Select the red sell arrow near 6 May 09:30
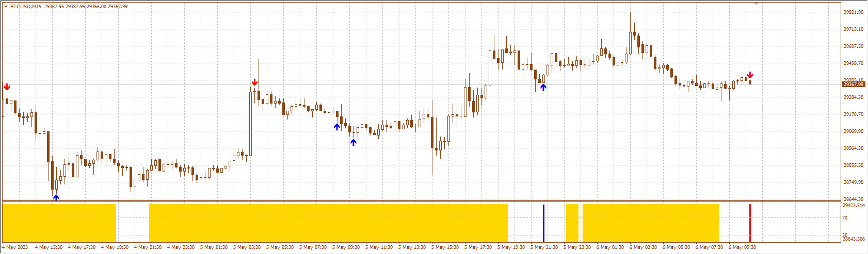 [x=750, y=75]
